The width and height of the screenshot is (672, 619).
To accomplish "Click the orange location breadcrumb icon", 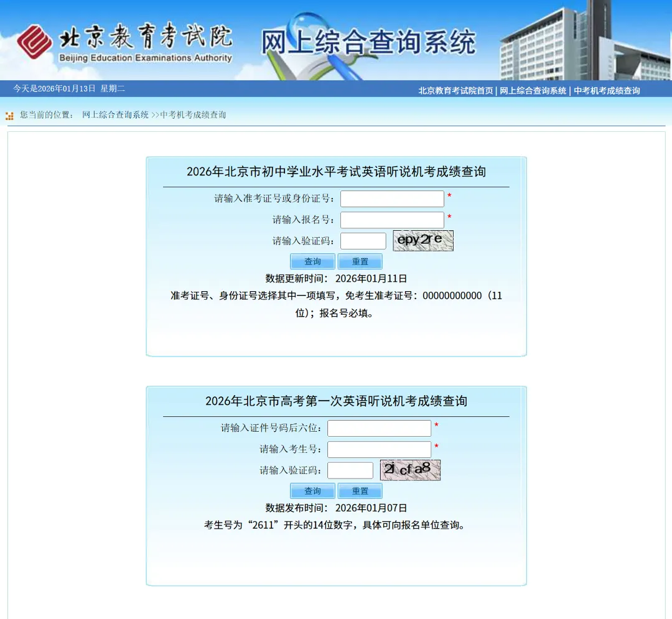I will point(9,116).
